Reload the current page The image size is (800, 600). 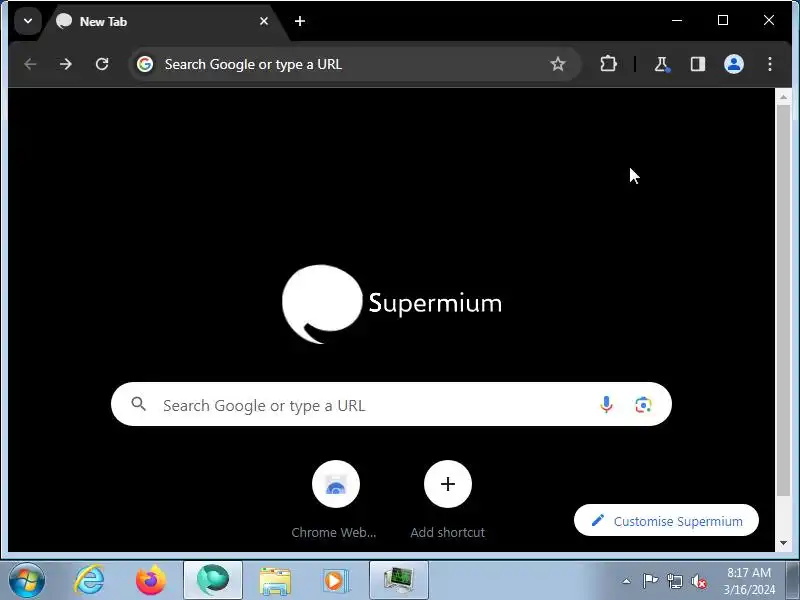tap(102, 64)
